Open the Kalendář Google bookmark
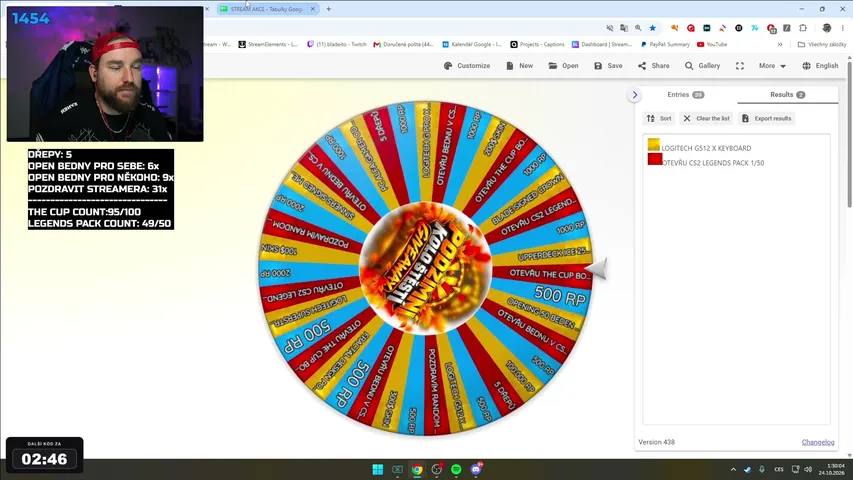 [471, 45]
